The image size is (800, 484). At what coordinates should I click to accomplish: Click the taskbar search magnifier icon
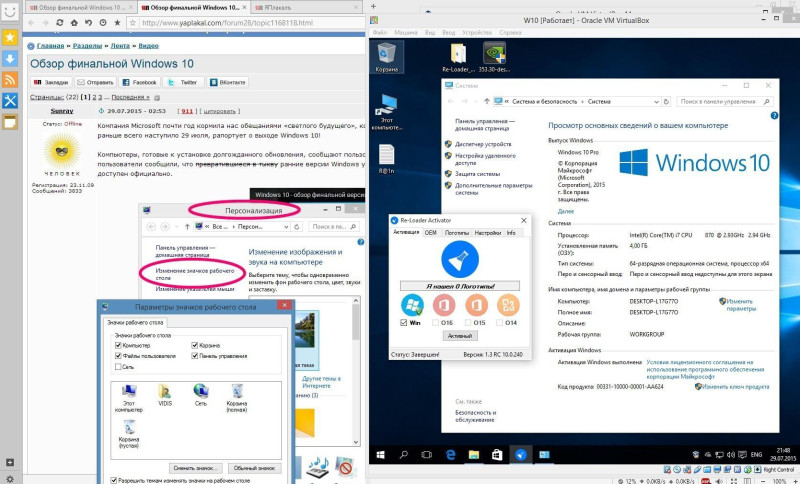403,455
